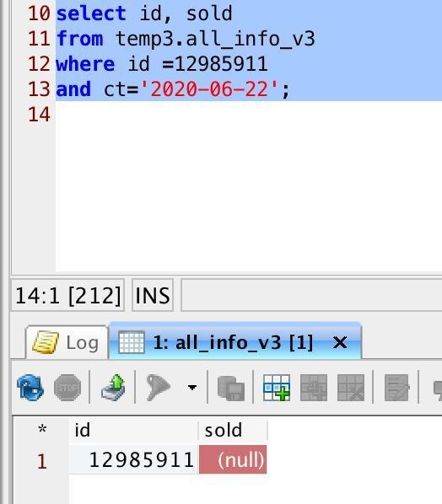This screenshot has width=442, height=504.
Task: Click the asterisk corner header cell
Action: coord(42,430)
